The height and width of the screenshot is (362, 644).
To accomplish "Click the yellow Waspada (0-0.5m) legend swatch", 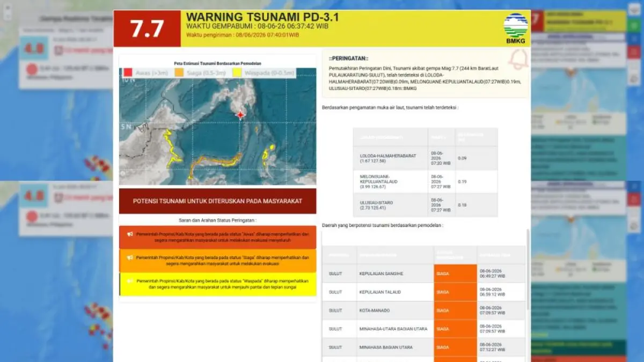I will (237, 73).
